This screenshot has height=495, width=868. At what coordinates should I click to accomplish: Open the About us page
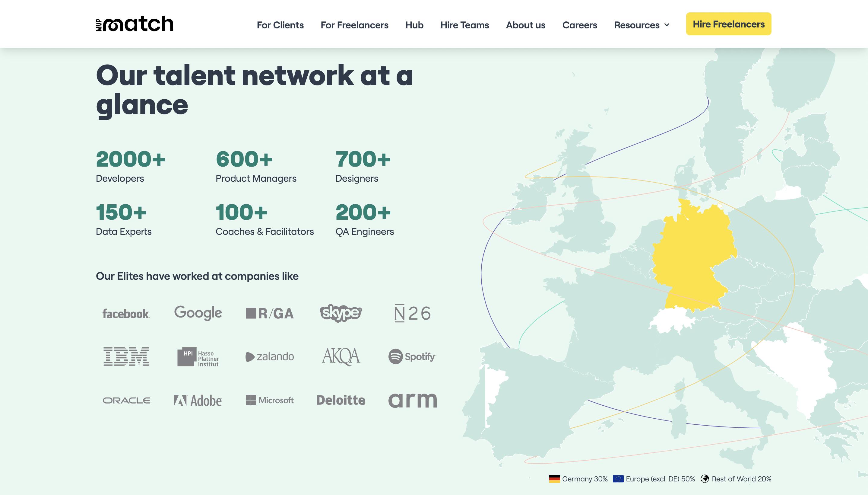[526, 25]
